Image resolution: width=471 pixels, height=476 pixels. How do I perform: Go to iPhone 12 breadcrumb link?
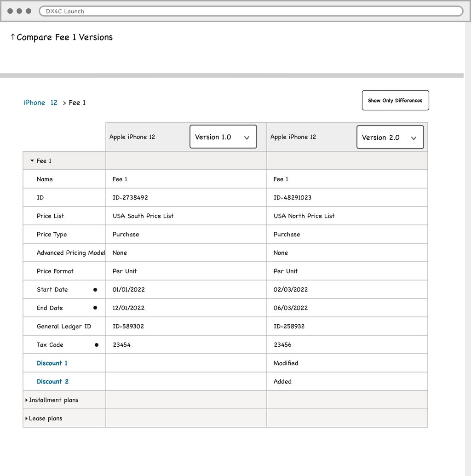[40, 103]
